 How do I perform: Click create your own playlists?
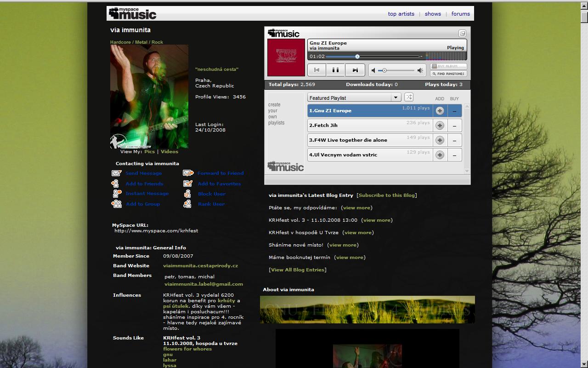(x=276, y=114)
